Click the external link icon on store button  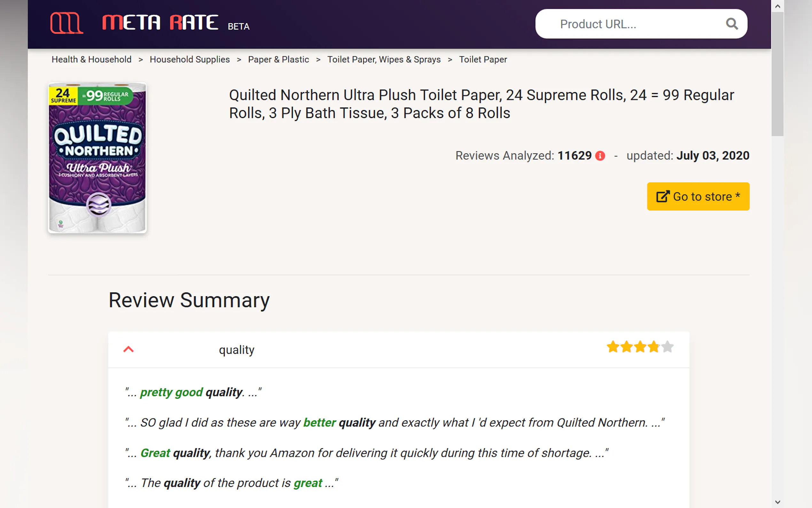point(663,196)
